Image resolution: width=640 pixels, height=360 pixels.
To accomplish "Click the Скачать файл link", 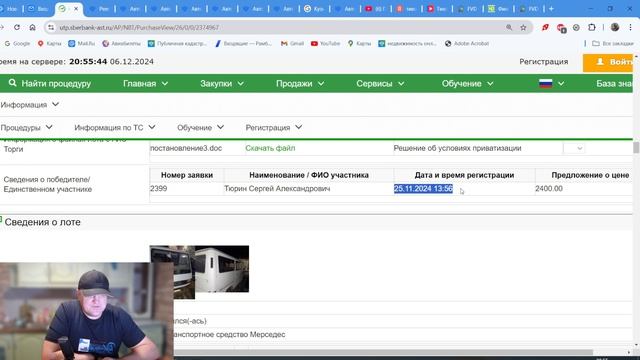I will click(270, 148).
